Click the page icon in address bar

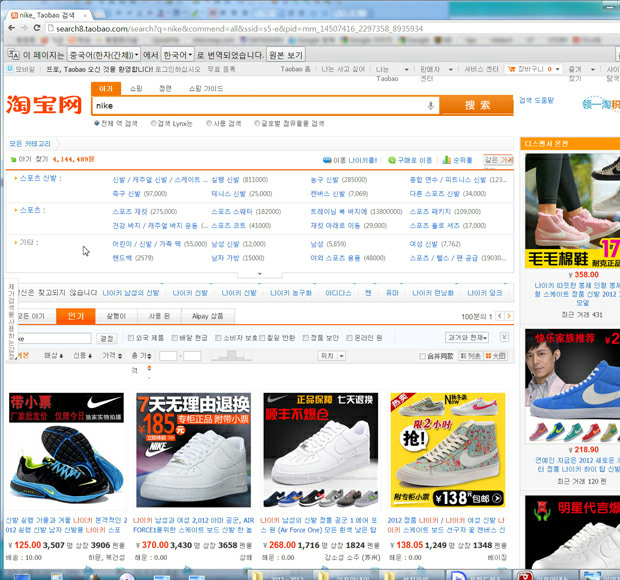click(x=50, y=28)
